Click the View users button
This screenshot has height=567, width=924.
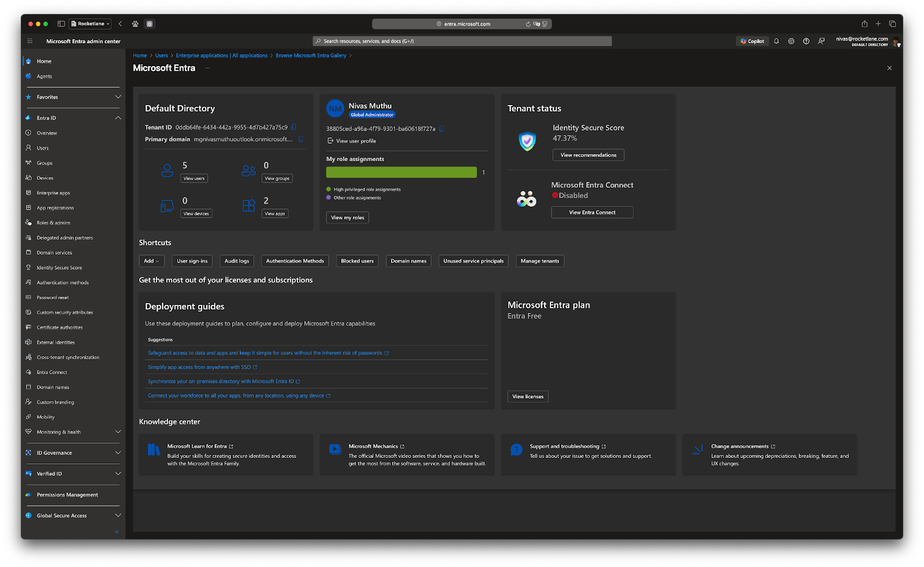tap(194, 178)
